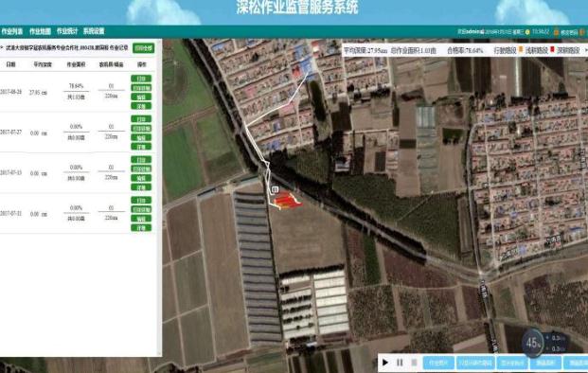Click the 45% circular gauge widget

click(533, 343)
